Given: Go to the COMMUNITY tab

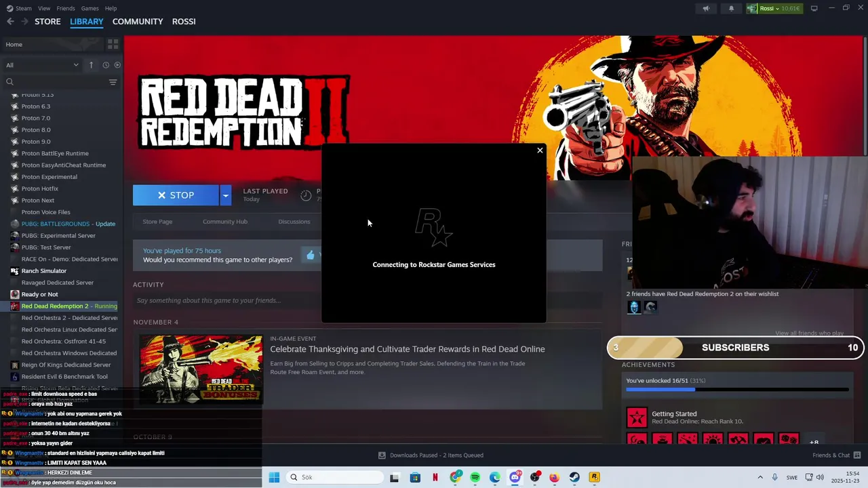Looking at the screenshot, I should tap(138, 22).
